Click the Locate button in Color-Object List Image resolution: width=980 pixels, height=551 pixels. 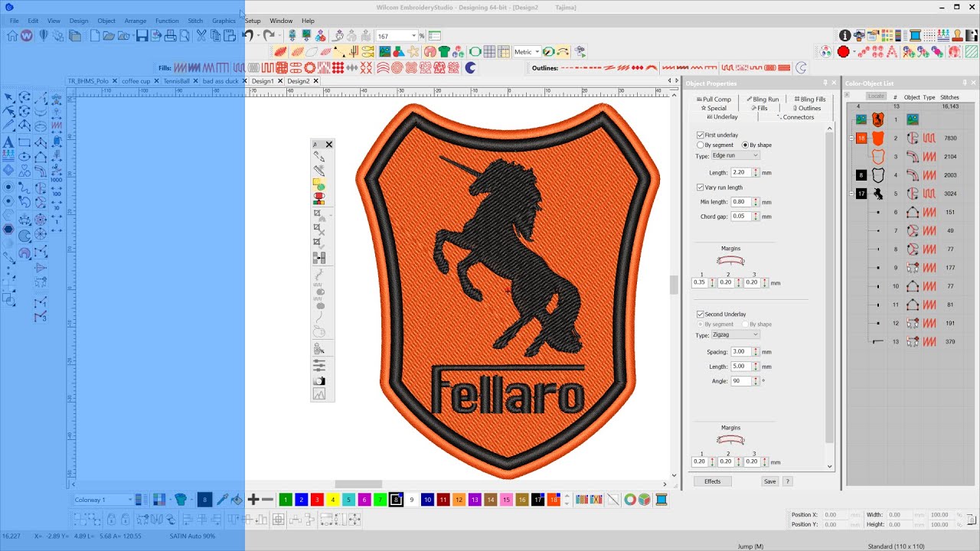(x=876, y=96)
